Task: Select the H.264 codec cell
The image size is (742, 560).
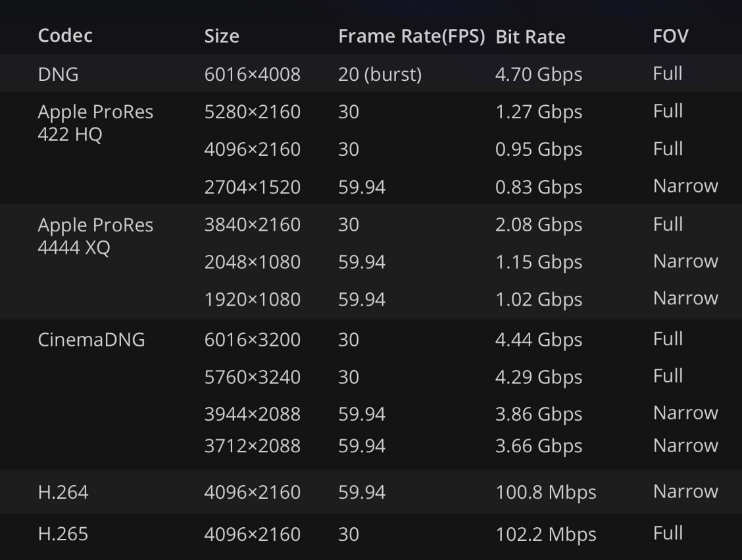Action: (x=63, y=492)
